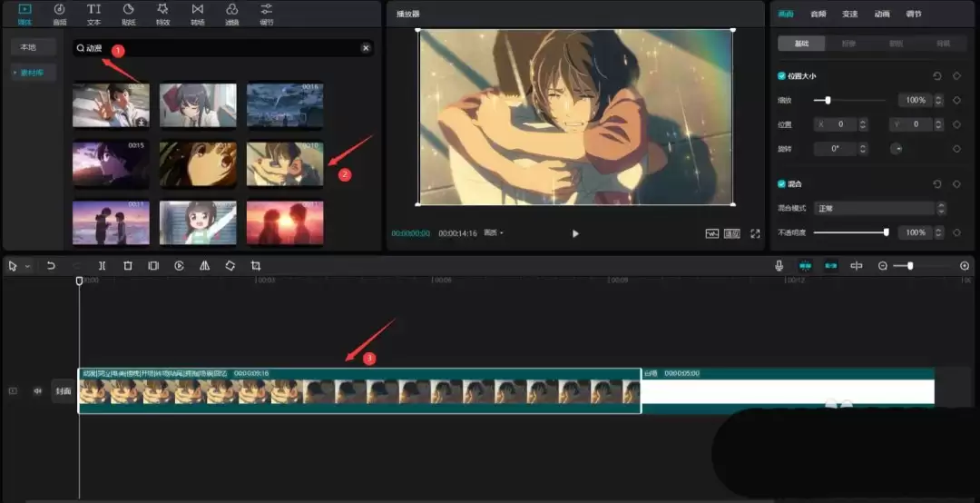Image resolution: width=980 pixels, height=503 pixels.
Task: Open the 文本 text tab
Action: point(93,15)
